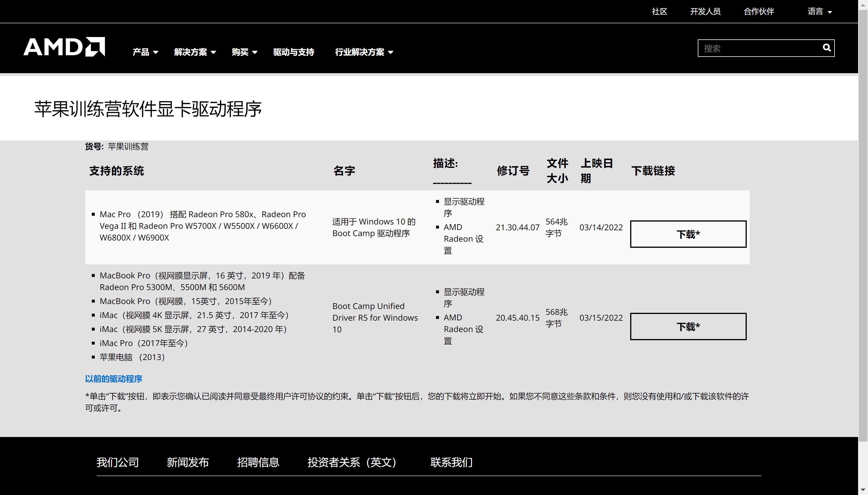
Task: Open the 以前的驱动程序 link
Action: point(113,379)
